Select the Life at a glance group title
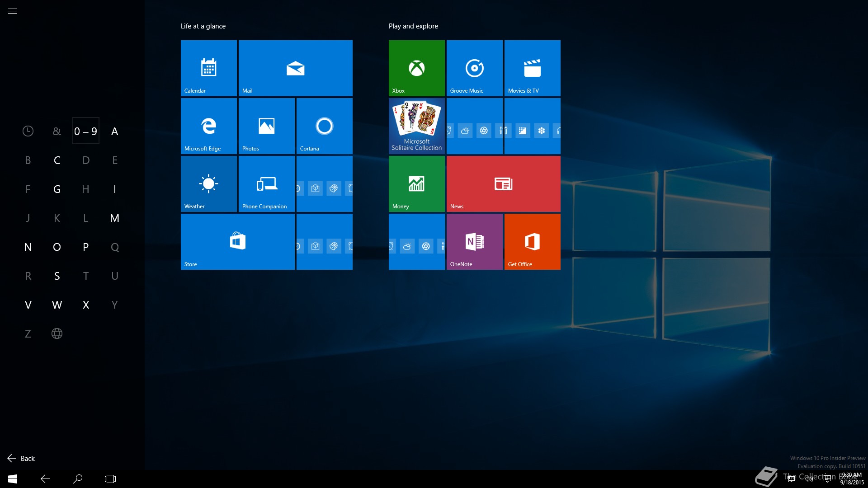Screen dimensions: 868x488 tap(203, 26)
